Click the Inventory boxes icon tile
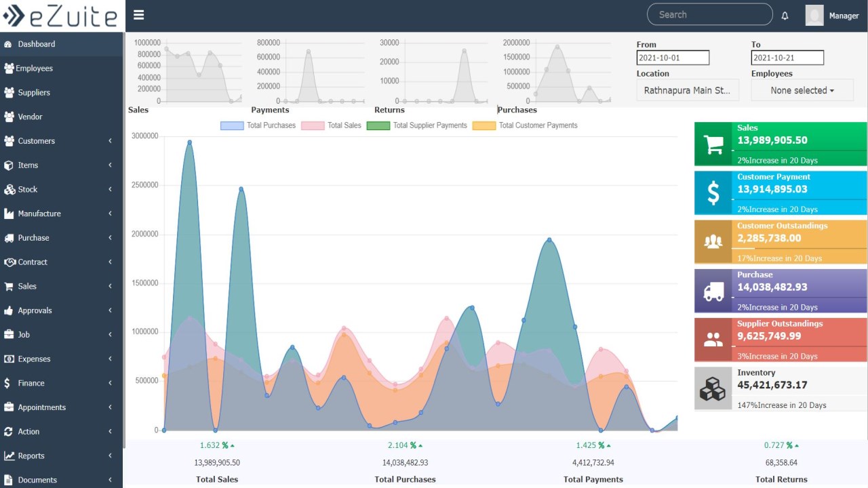This screenshot has height=488, width=868. coord(713,388)
